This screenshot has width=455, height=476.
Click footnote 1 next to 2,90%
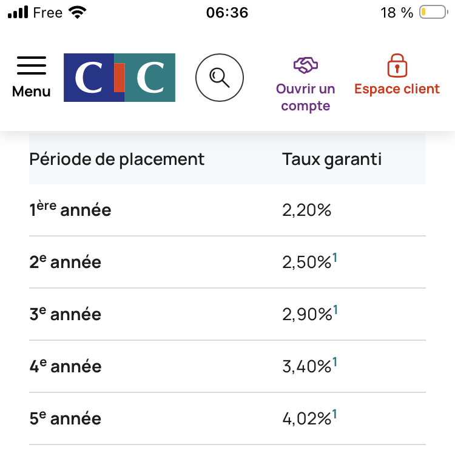(335, 310)
